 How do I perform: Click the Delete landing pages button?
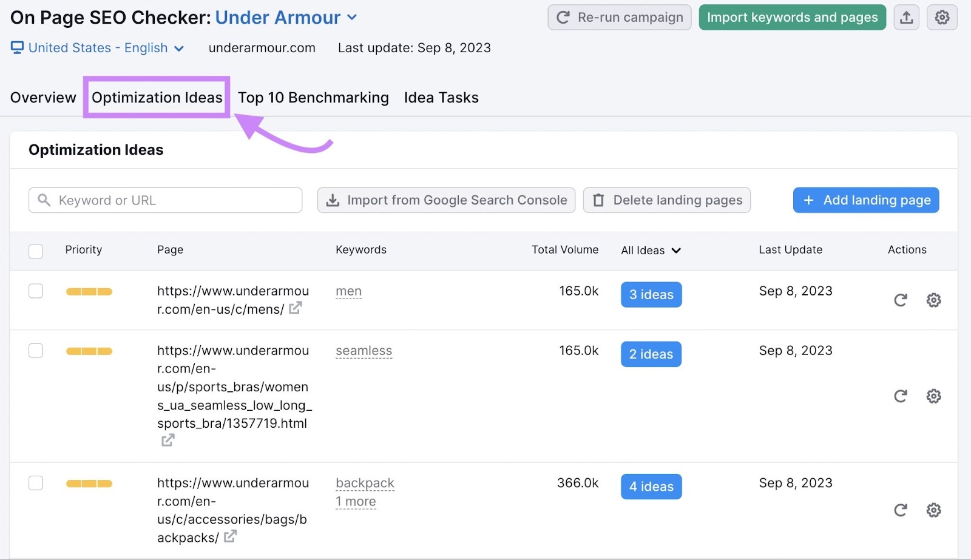tap(667, 200)
